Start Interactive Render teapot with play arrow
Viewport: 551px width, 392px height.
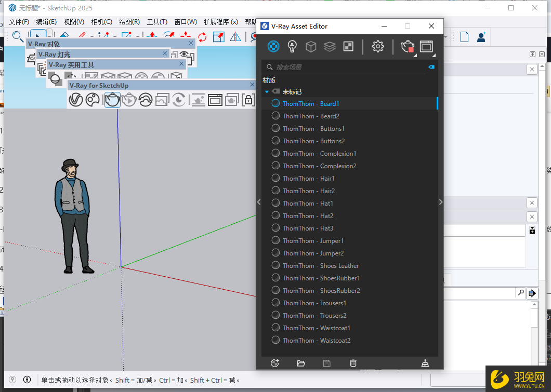(129, 100)
